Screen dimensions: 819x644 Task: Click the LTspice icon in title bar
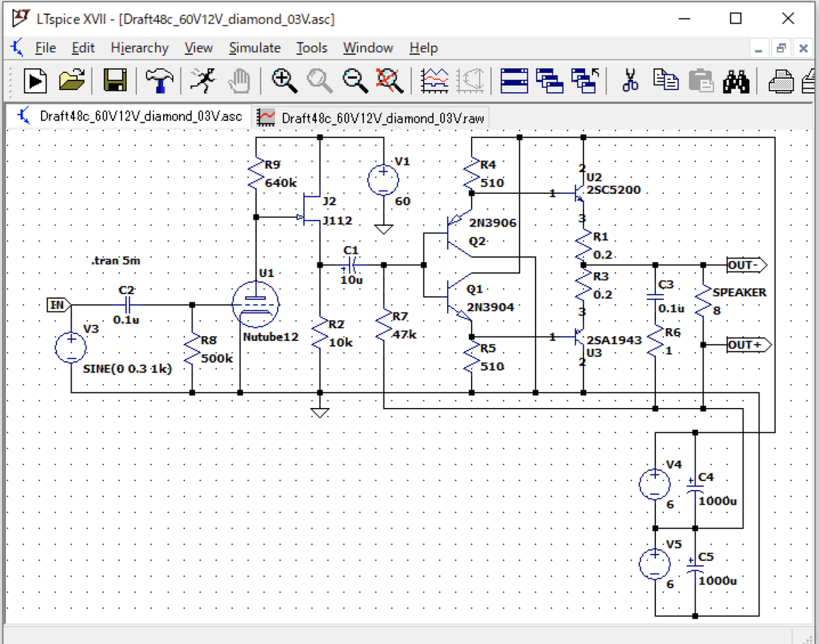21,17
